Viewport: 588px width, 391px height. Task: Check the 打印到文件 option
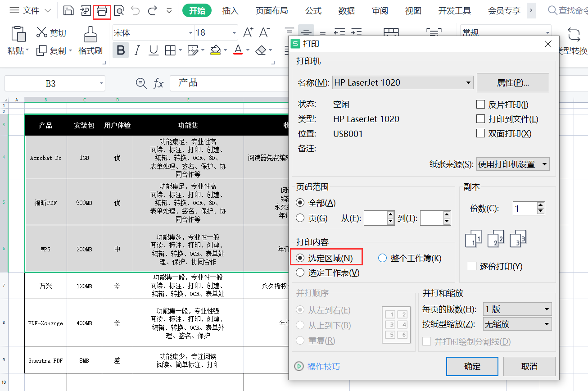[x=480, y=119]
